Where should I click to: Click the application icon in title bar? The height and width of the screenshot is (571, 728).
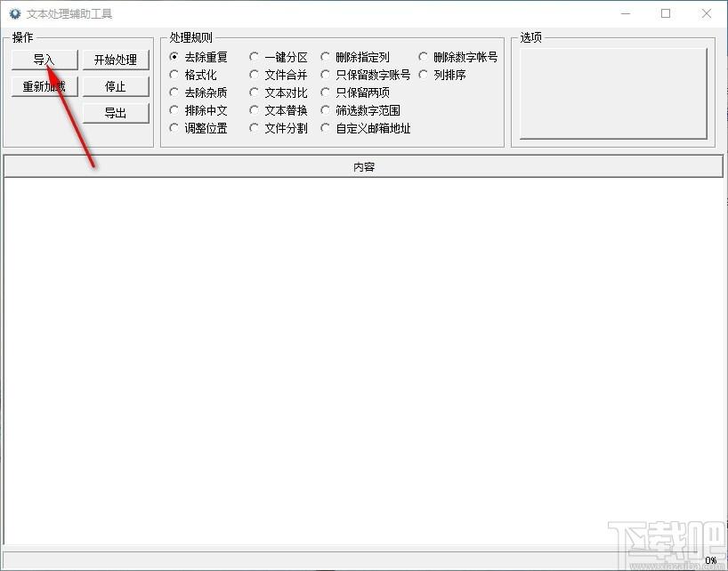15,13
